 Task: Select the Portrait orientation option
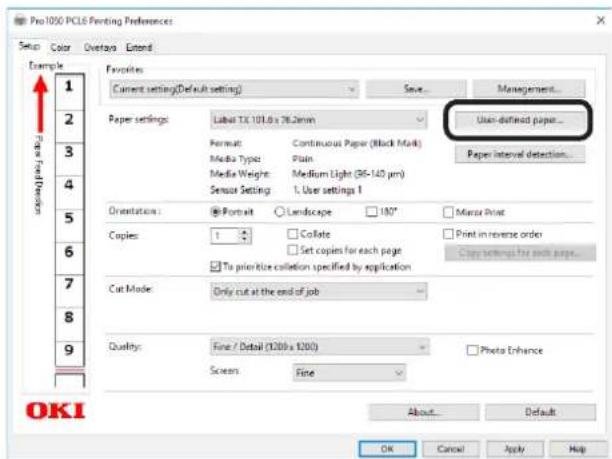(216, 212)
